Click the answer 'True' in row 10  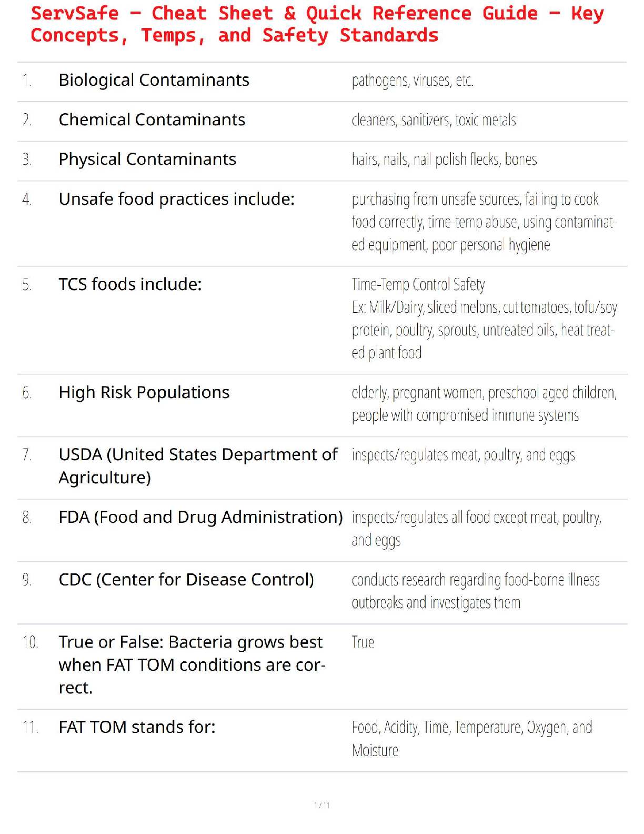coord(363,642)
